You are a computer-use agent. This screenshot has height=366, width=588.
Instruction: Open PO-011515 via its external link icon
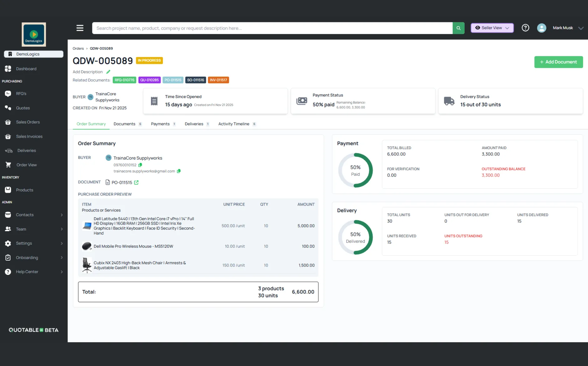136,182
